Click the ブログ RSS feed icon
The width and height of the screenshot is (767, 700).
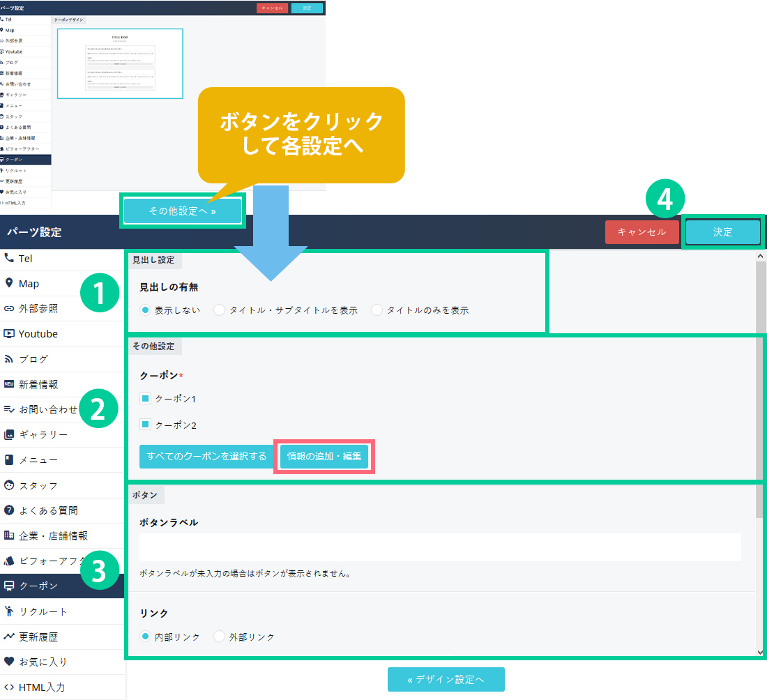pos(9,359)
